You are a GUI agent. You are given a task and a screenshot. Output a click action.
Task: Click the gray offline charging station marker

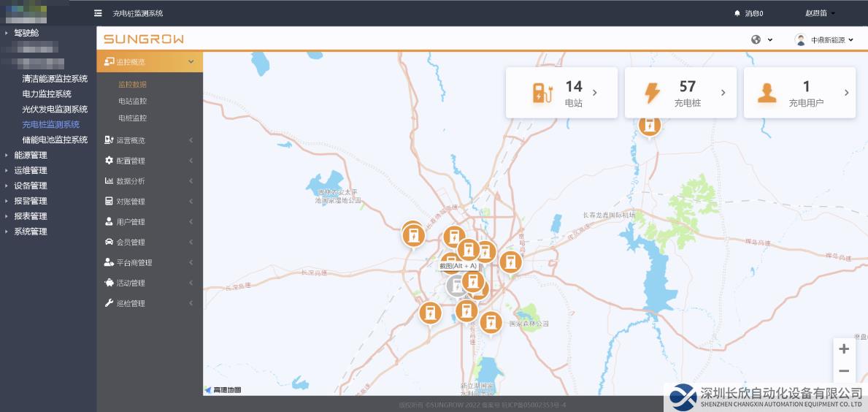tap(456, 286)
